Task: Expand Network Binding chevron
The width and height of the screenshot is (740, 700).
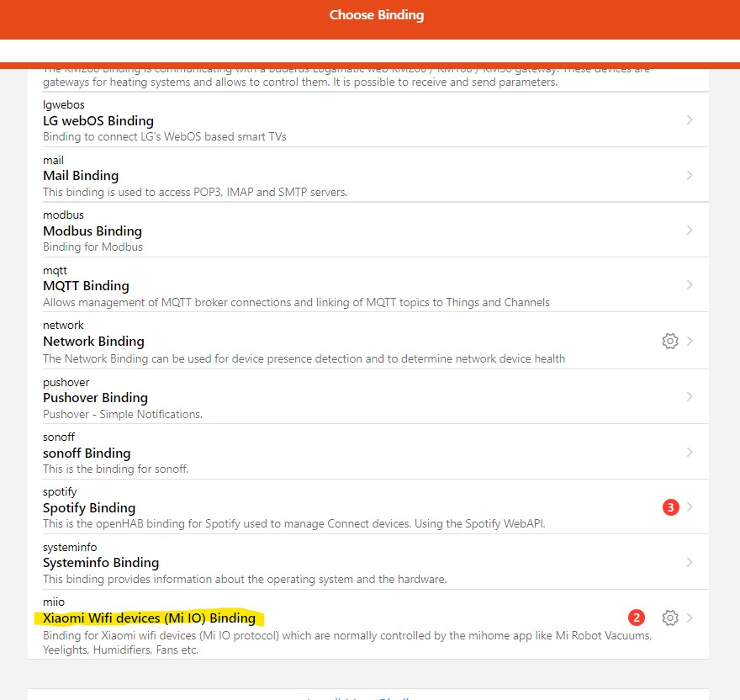Action: coord(690,341)
